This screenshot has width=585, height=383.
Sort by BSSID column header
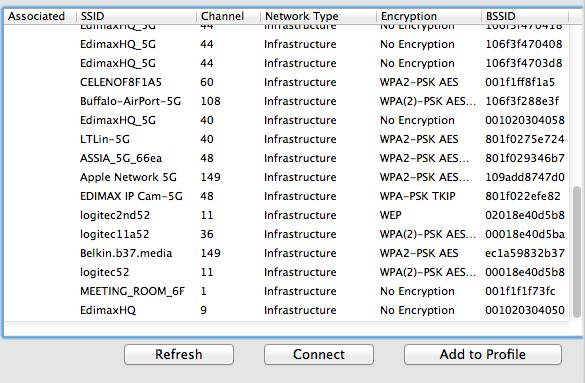pyautogui.click(x=525, y=16)
